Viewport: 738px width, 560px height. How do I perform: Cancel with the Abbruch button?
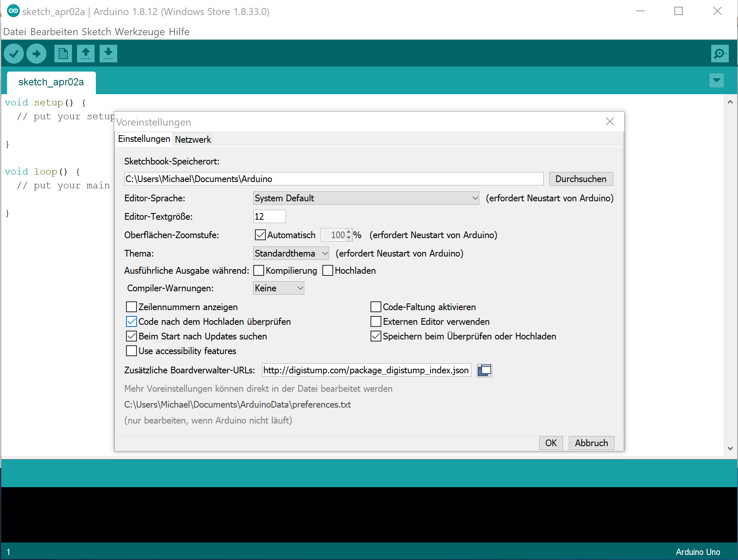coord(591,443)
